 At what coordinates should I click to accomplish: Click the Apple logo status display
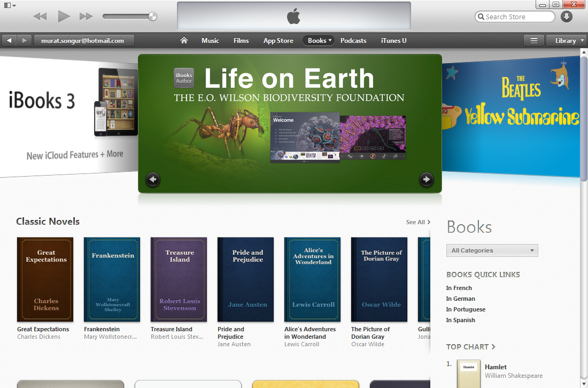click(293, 16)
